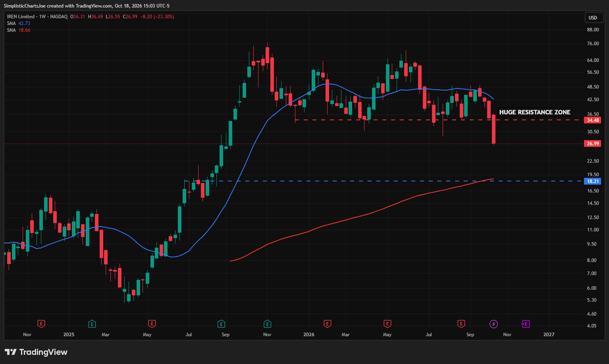This screenshot has height=364, width=609.
Task: Select the HUGE RESISTANCE ZONE text label
Action: (x=535, y=112)
